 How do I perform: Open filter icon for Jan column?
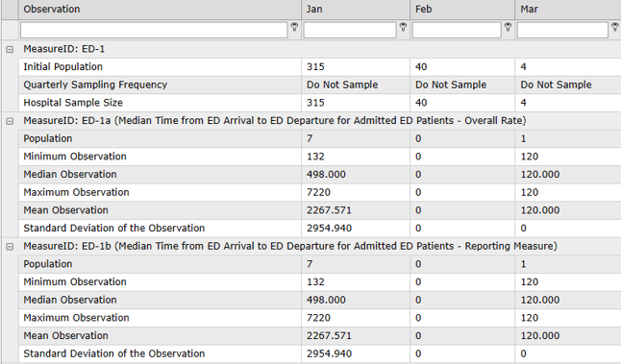[403, 27]
